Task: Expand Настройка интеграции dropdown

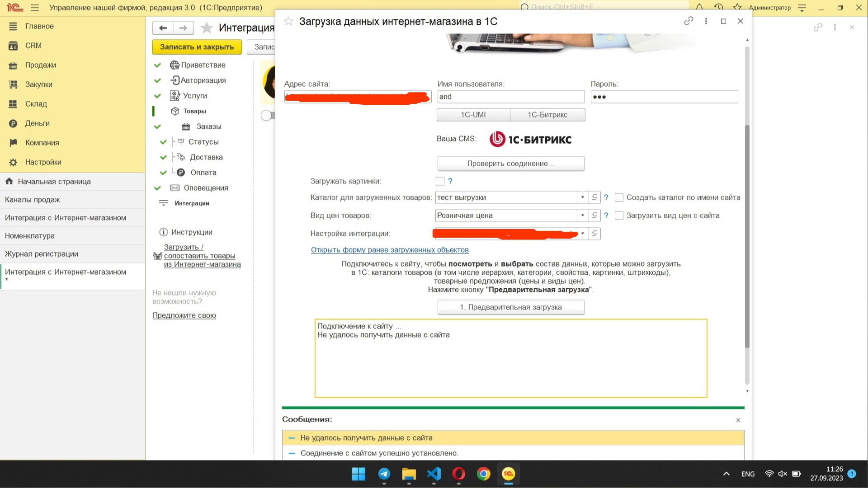Action: click(x=583, y=234)
